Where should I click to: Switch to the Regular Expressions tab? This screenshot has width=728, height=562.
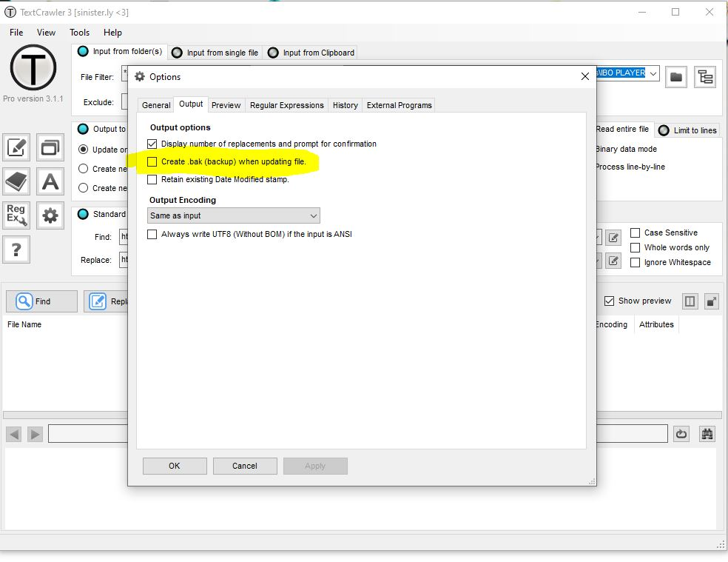[286, 105]
